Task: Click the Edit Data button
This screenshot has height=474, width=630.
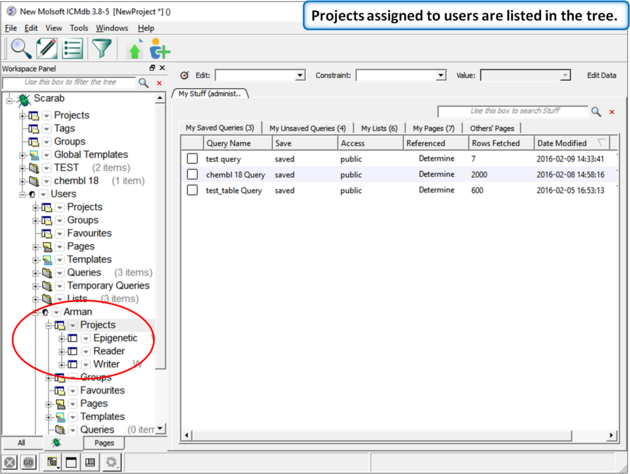Action: tap(601, 75)
